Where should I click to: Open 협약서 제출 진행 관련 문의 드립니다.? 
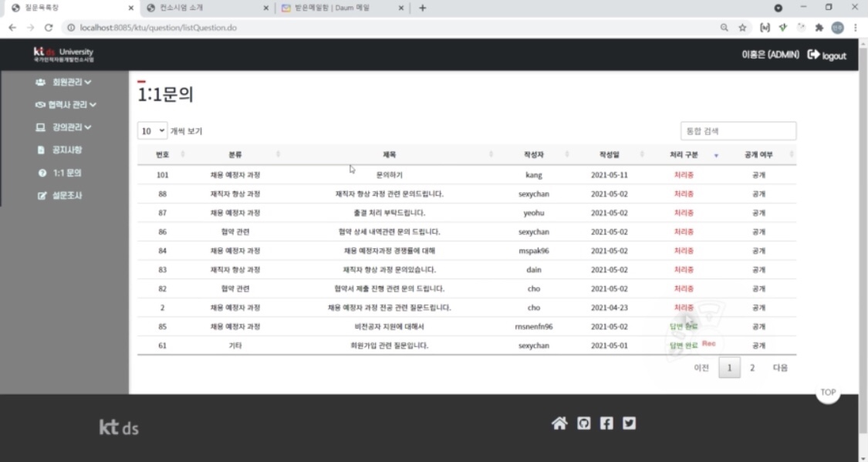tap(389, 288)
